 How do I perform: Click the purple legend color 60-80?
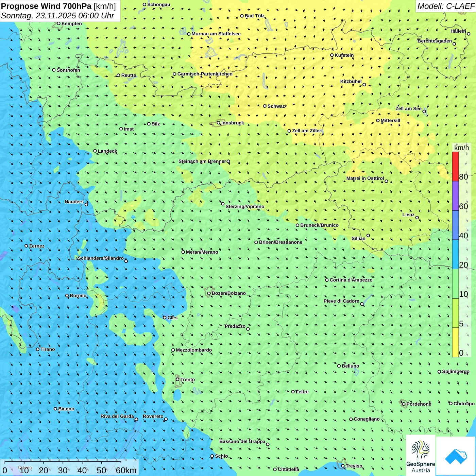(455, 196)
